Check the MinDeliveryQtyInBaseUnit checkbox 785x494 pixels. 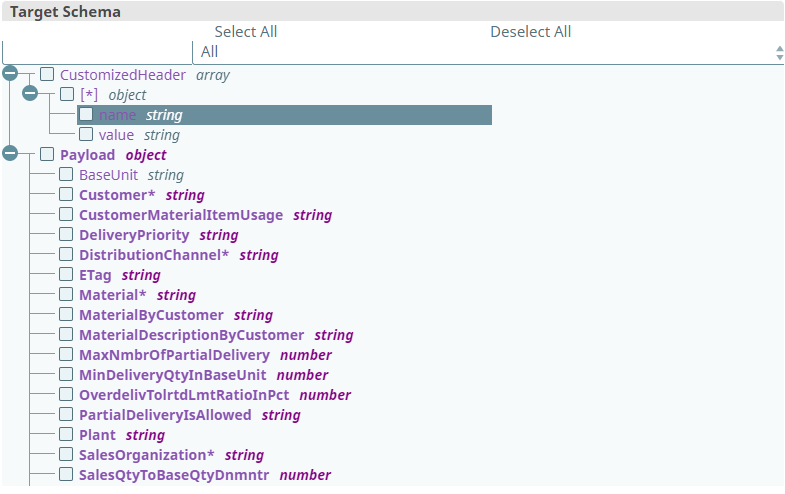pos(66,374)
